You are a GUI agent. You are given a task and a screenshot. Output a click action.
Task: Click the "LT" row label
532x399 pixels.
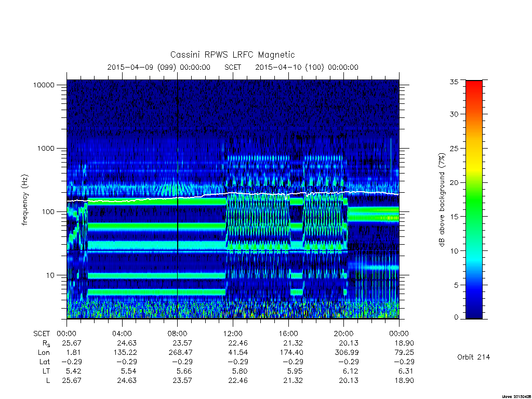46,371
